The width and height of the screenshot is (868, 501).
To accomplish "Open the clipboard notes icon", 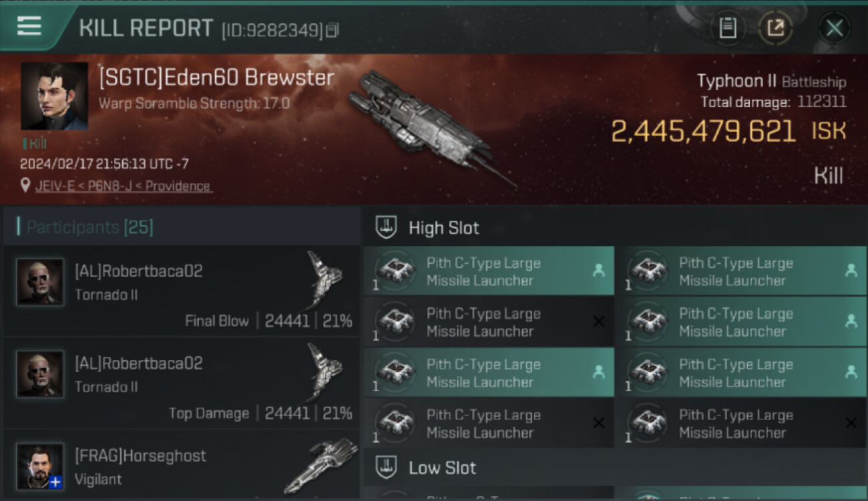I will tap(728, 28).
